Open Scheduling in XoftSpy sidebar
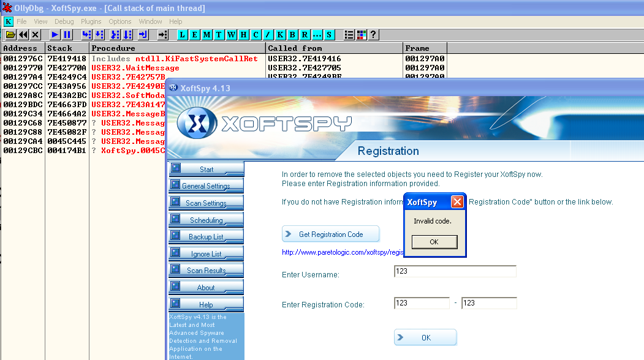Screen dimensions: 644x360 [206, 220]
